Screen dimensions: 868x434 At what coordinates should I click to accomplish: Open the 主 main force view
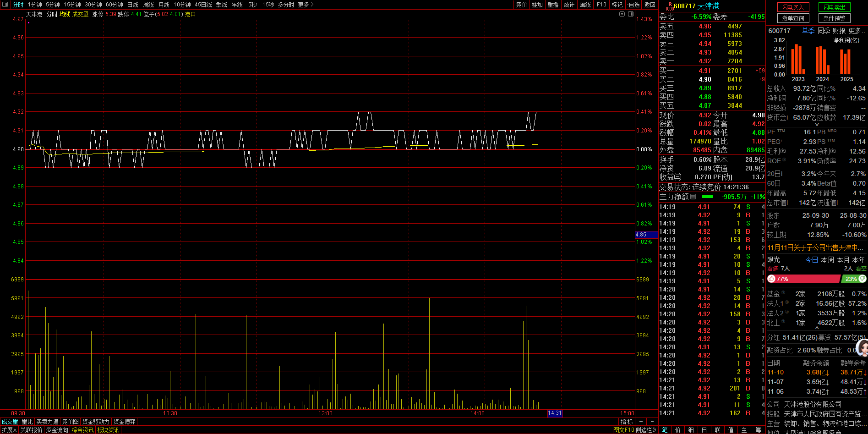click(x=744, y=430)
